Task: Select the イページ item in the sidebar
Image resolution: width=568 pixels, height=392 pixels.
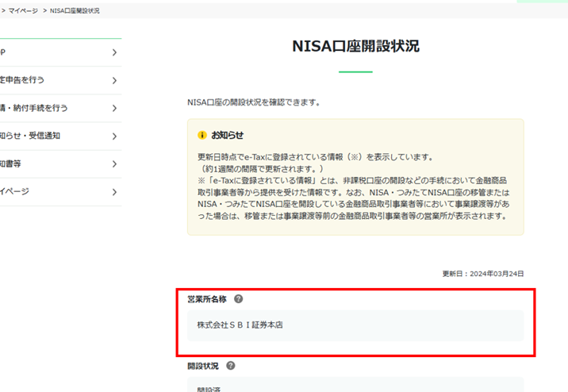Action: [x=14, y=192]
